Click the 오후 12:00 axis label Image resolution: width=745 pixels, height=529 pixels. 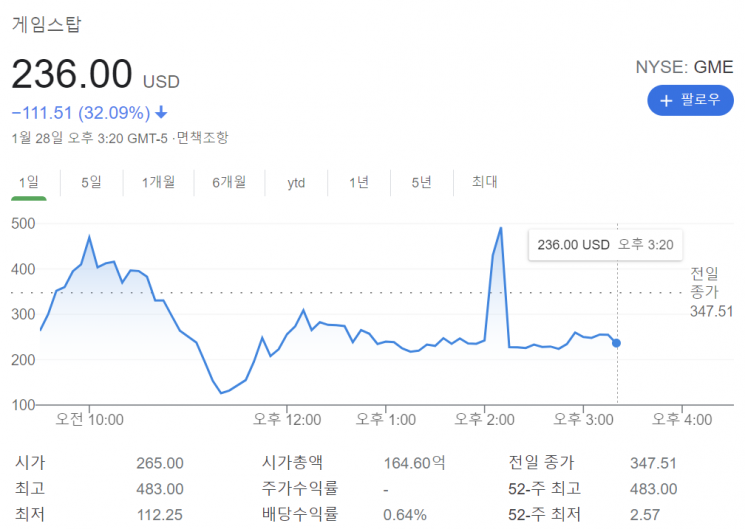click(287, 420)
